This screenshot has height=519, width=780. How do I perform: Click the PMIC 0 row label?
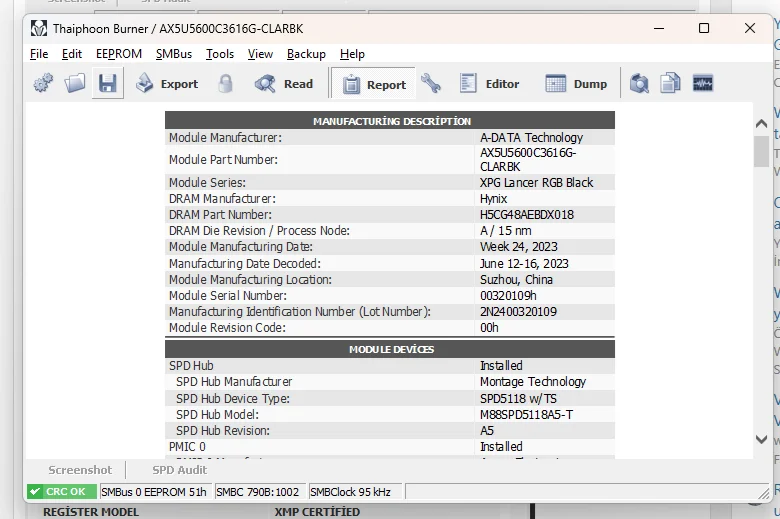click(x=187, y=447)
